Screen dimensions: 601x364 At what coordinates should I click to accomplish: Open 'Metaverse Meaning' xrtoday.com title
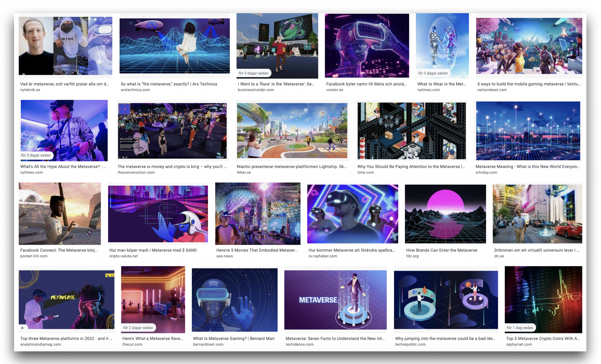(527, 167)
